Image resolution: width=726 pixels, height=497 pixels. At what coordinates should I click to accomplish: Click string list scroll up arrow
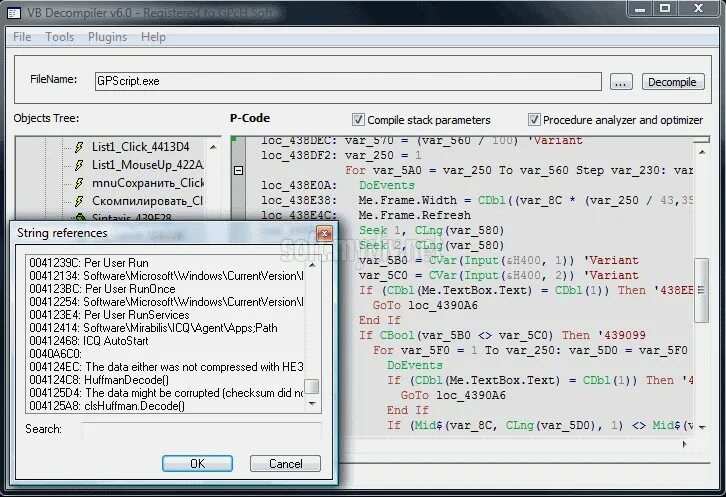coord(313,265)
